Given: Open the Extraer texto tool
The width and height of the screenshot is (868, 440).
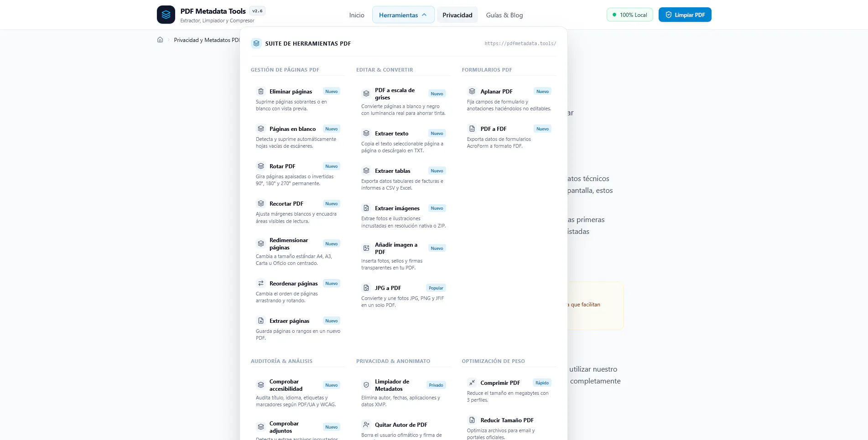Looking at the screenshot, I should point(403,141).
